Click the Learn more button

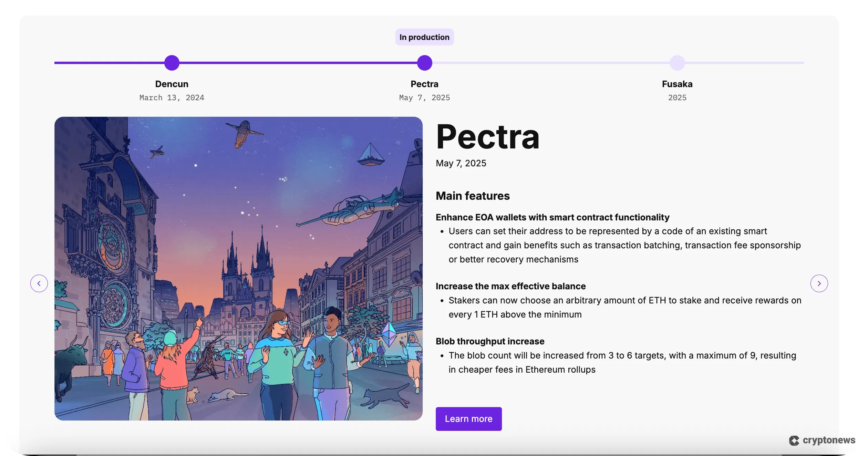pos(468,419)
